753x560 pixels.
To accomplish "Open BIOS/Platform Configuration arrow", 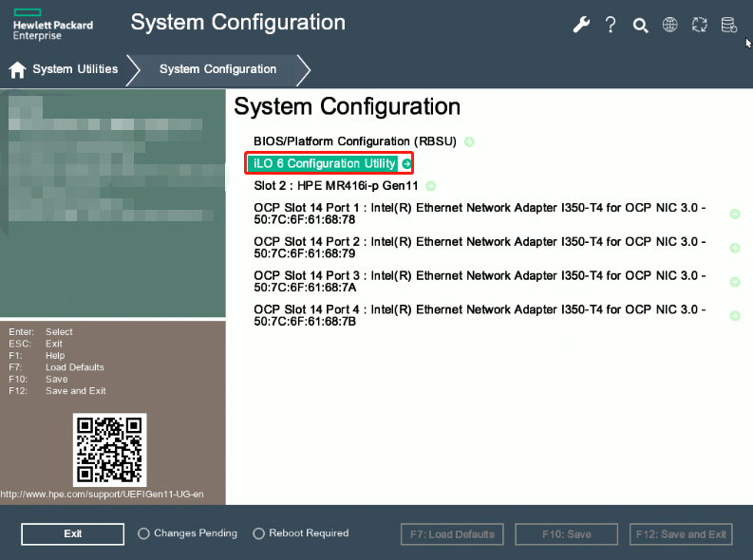I will pyautogui.click(x=469, y=141).
